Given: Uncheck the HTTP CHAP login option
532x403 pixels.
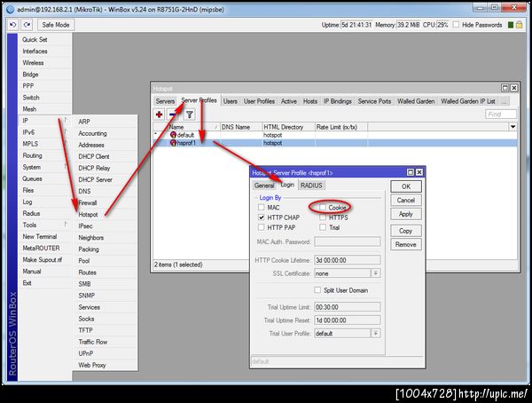Looking at the screenshot, I should click(261, 217).
